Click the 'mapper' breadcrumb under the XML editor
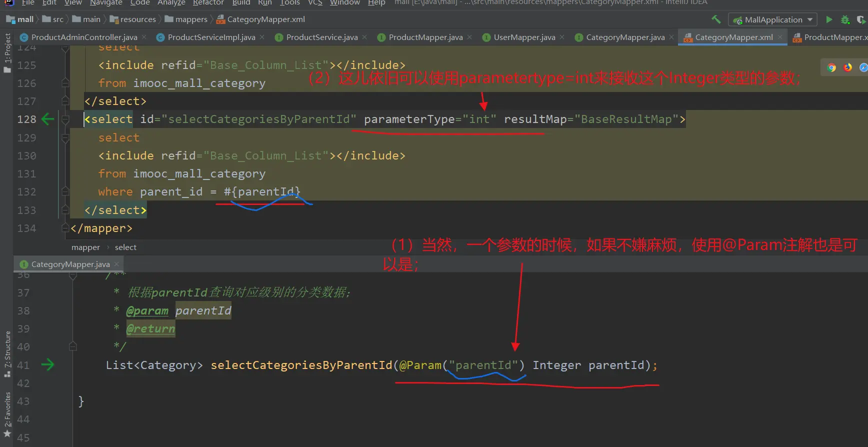 pos(85,247)
